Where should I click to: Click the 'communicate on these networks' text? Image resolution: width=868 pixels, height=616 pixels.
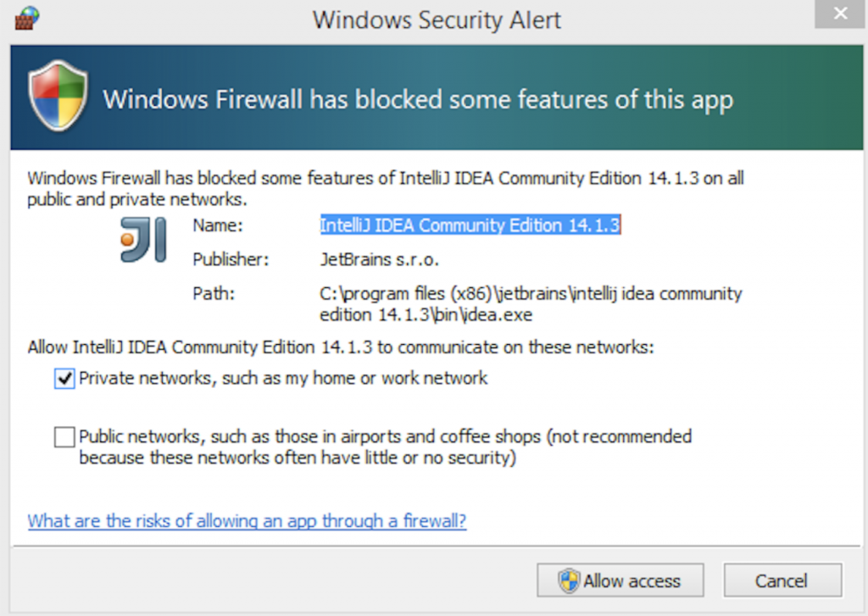[526, 347]
